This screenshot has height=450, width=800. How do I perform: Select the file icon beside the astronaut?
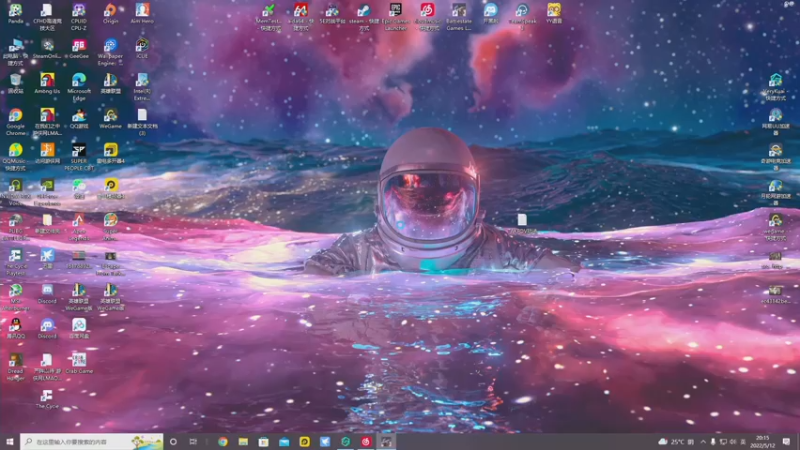pyautogui.click(x=522, y=223)
